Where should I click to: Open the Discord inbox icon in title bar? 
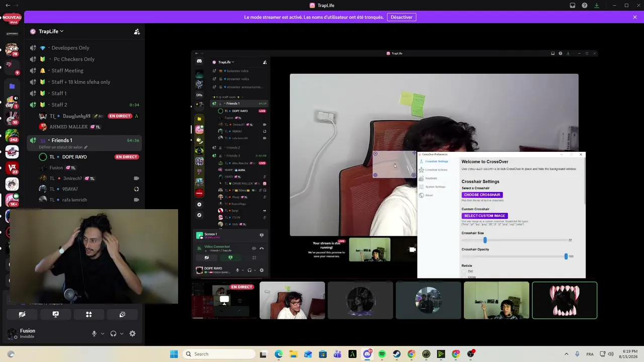[573, 6]
